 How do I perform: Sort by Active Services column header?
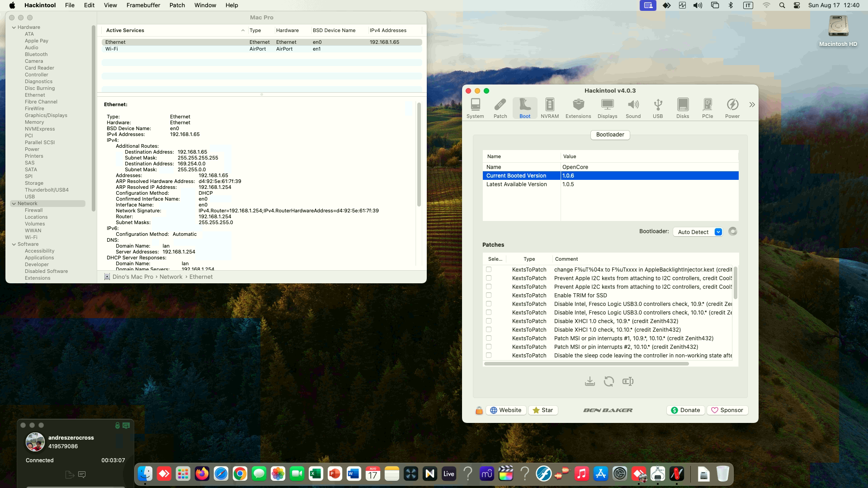pos(175,30)
